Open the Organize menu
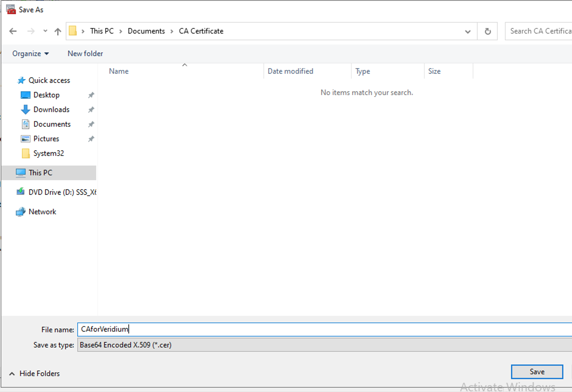 [30, 54]
